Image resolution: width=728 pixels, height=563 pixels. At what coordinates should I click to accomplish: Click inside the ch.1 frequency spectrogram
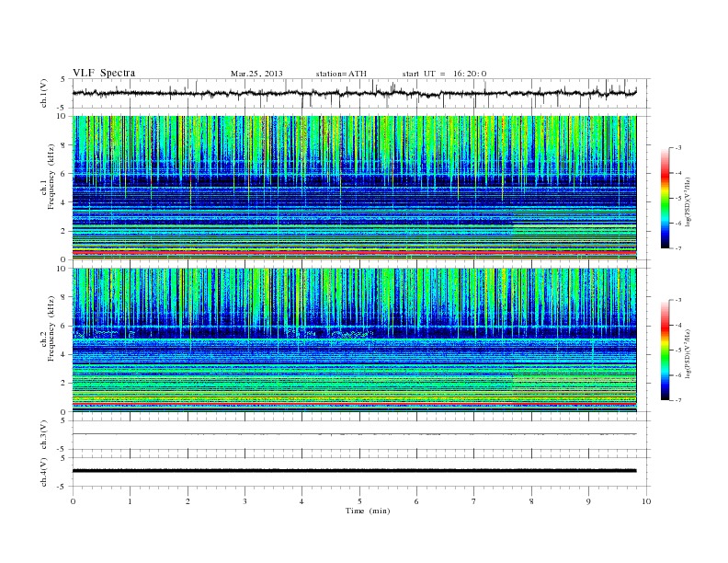tap(354, 188)
